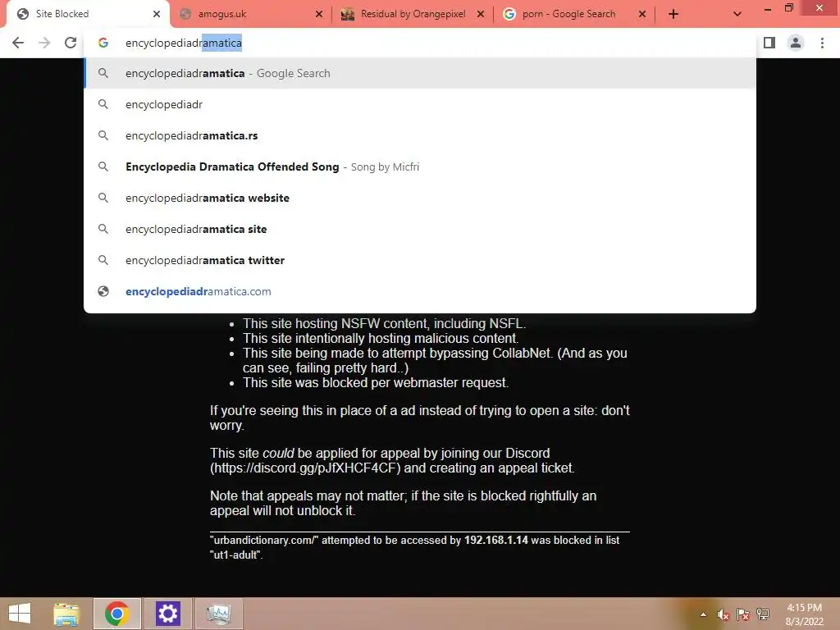Expand the tab search chevron

pyautogui.click(x=737, y=15)
